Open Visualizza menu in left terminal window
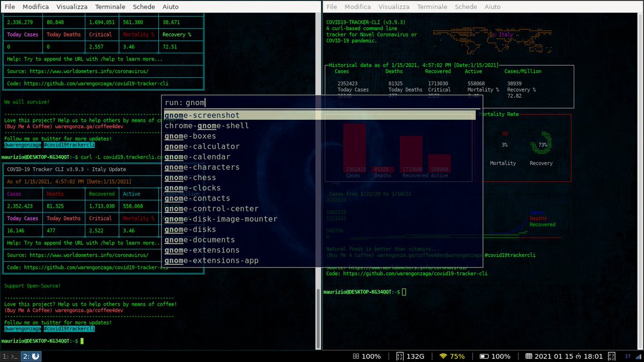Screen dimensions: 644x362 coord(72,7)
